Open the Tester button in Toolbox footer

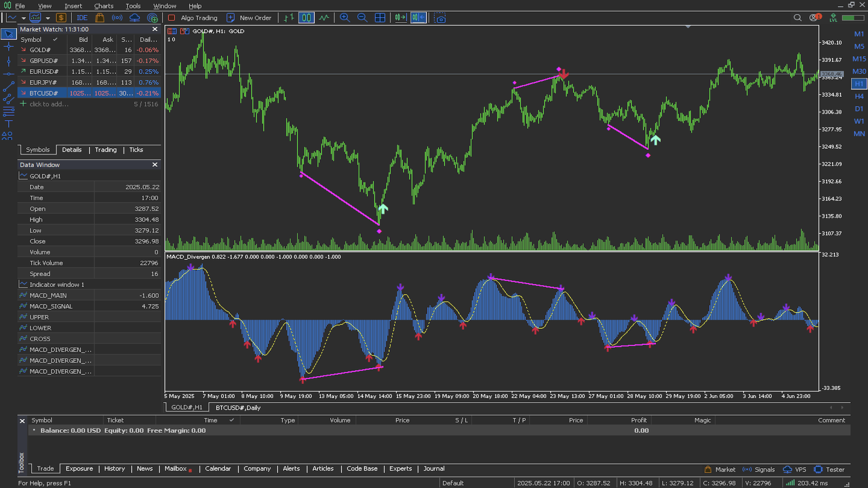[x=829, y=469]
